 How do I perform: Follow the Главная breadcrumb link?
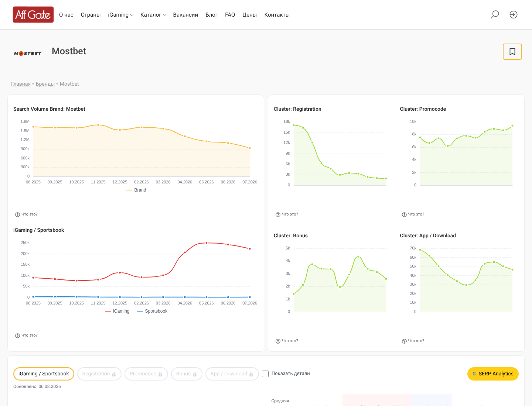pos(21,84)
